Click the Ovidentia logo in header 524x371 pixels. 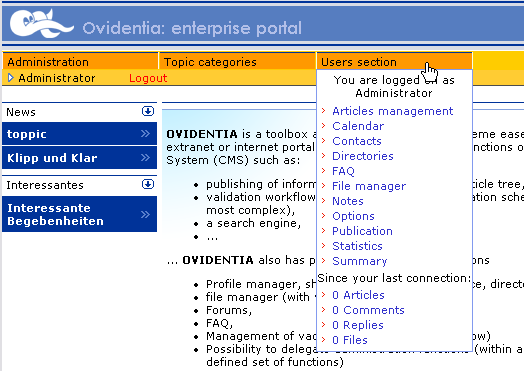tap(41, 23)
